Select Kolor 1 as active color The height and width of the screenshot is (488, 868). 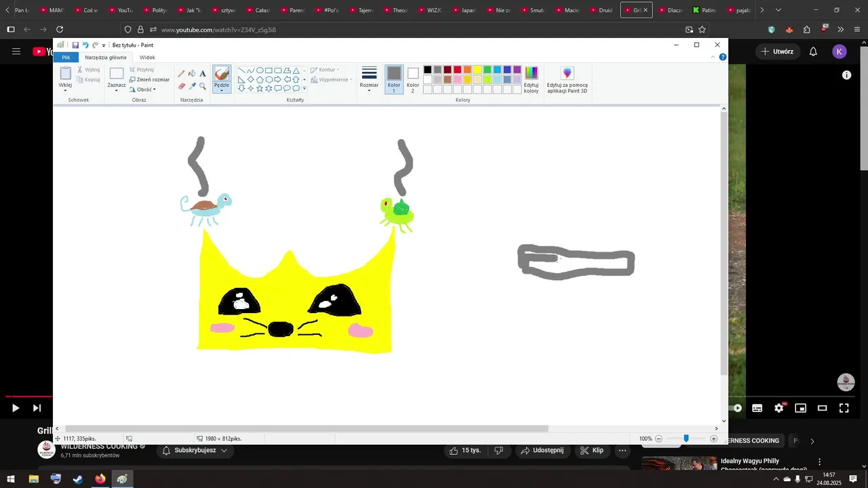(394, 79)
